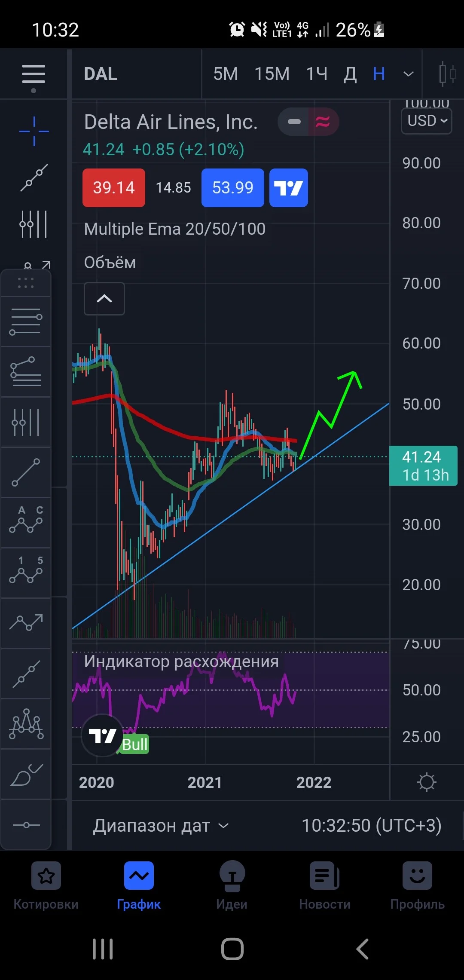Open the candlestick chart type selector

(447, 74)
